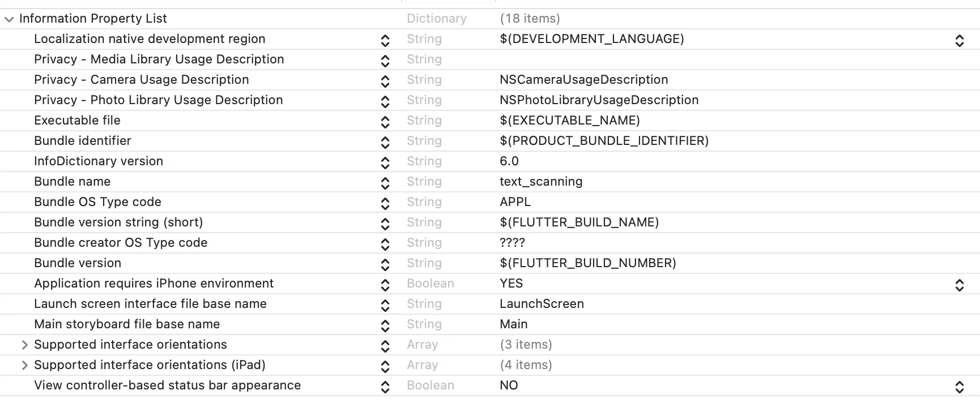The width and height of the screenshot is (980, 420).
Task: Click the key stepper for Bundle name
Action: pyautogui.click(x=385, y=182)
